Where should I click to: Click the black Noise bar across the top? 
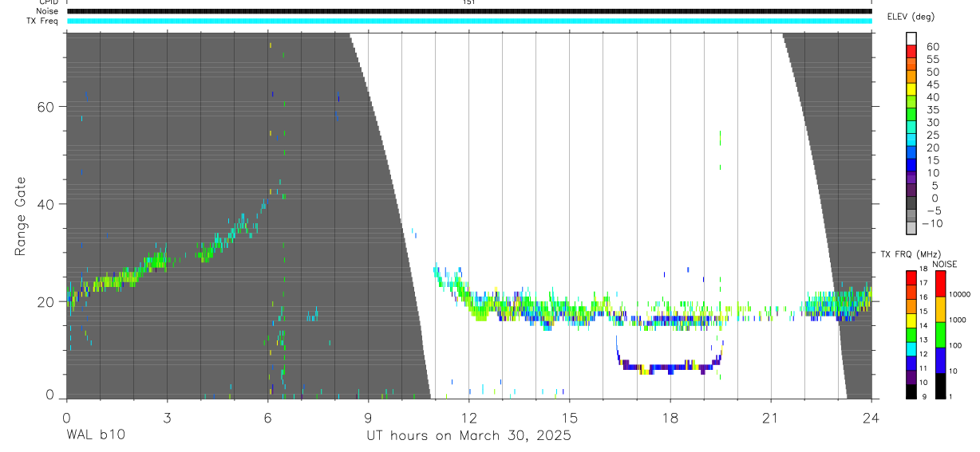click(x=469, y=11)
